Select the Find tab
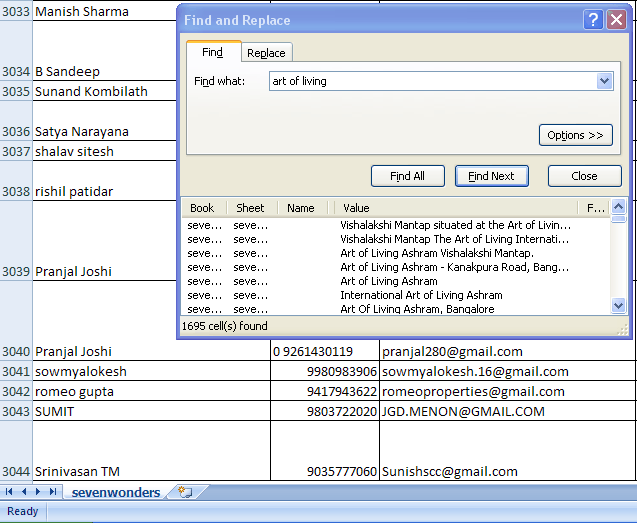This screenshot has height=523, width=637. [x=213, y=52]
